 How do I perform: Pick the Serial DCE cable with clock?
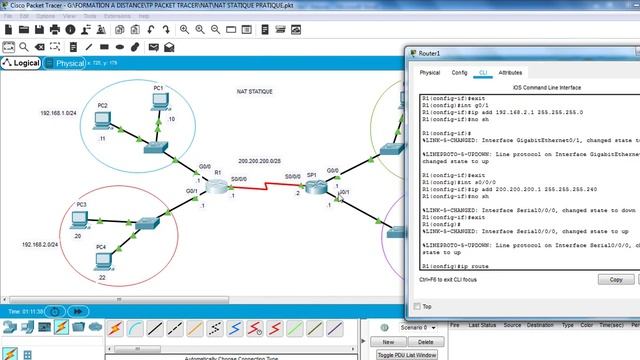tap(255, 329)
